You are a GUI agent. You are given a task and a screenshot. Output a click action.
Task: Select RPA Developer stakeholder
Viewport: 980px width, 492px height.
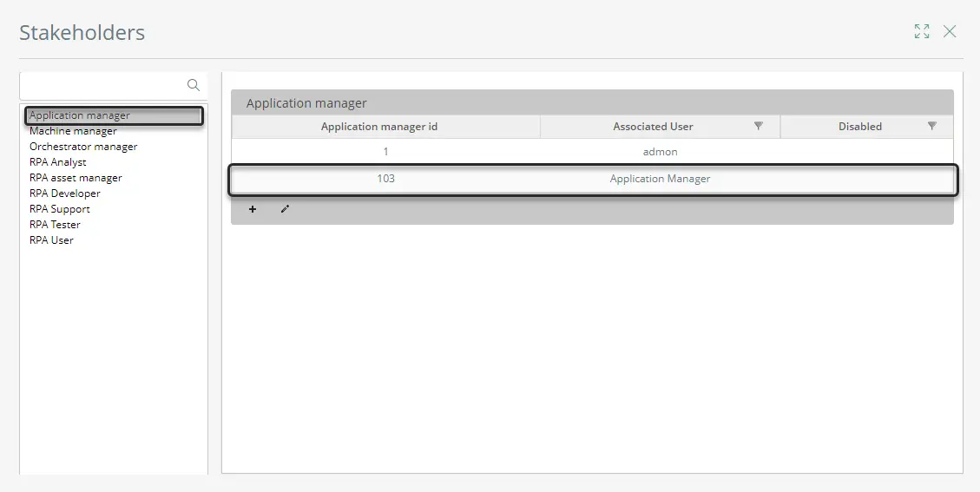click(64, 194)
